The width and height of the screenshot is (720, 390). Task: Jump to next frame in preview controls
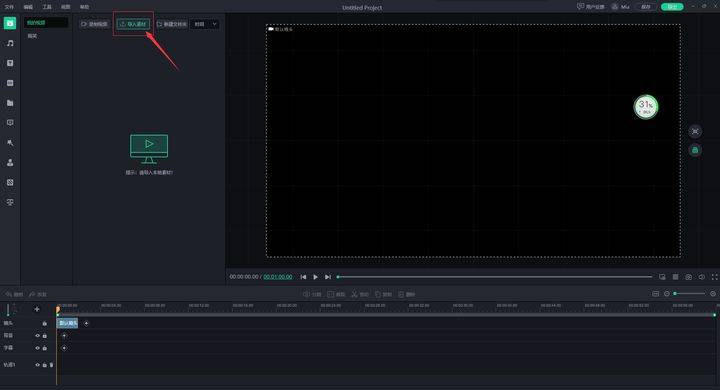pos(327,277)
